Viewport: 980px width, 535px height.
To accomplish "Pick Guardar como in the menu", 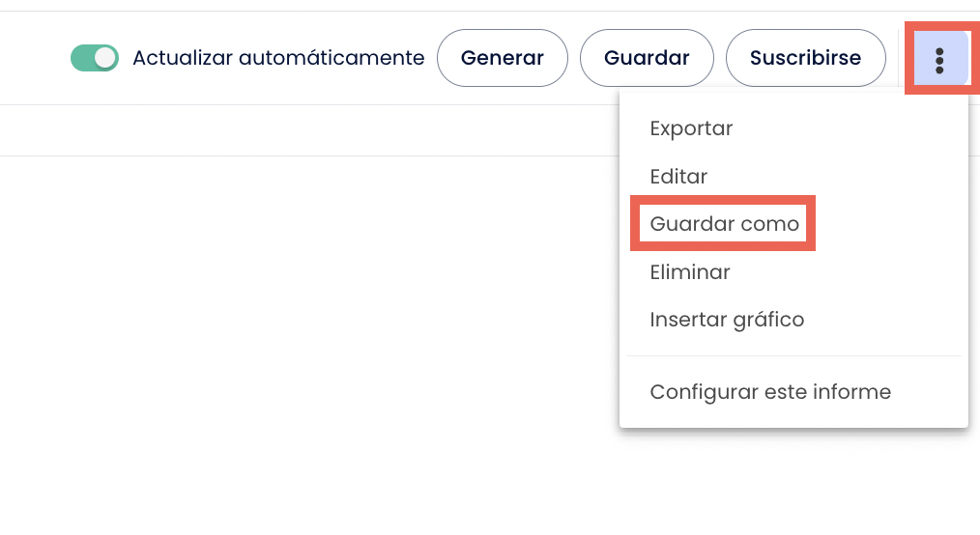I will [x=724, y=224].
